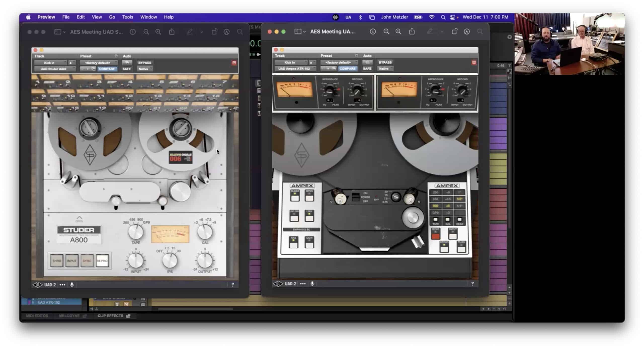
Task: Click TAPE button under Ampex tape grid
Action: pos(435,220)
